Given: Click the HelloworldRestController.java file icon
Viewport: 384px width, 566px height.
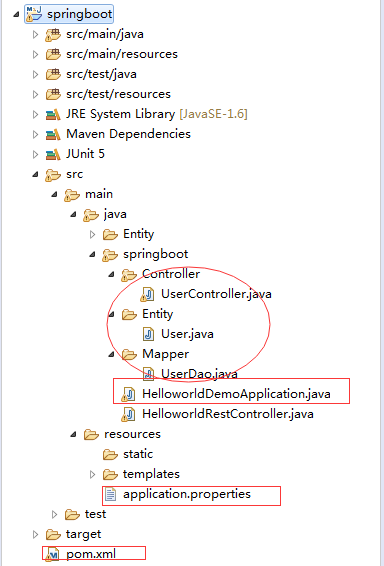Looking at the screenshot, I should pyautogui.click(x=129, y=414).
